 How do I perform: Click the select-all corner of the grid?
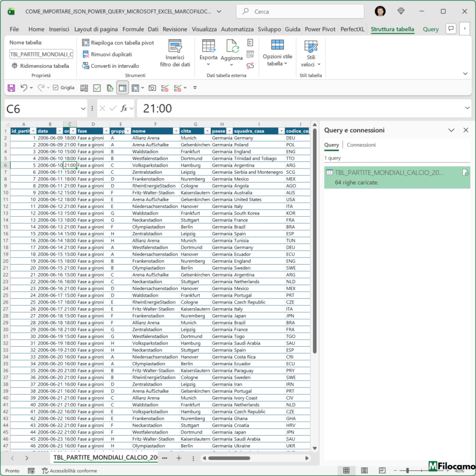pyautogui.click(x=6, y=124)
